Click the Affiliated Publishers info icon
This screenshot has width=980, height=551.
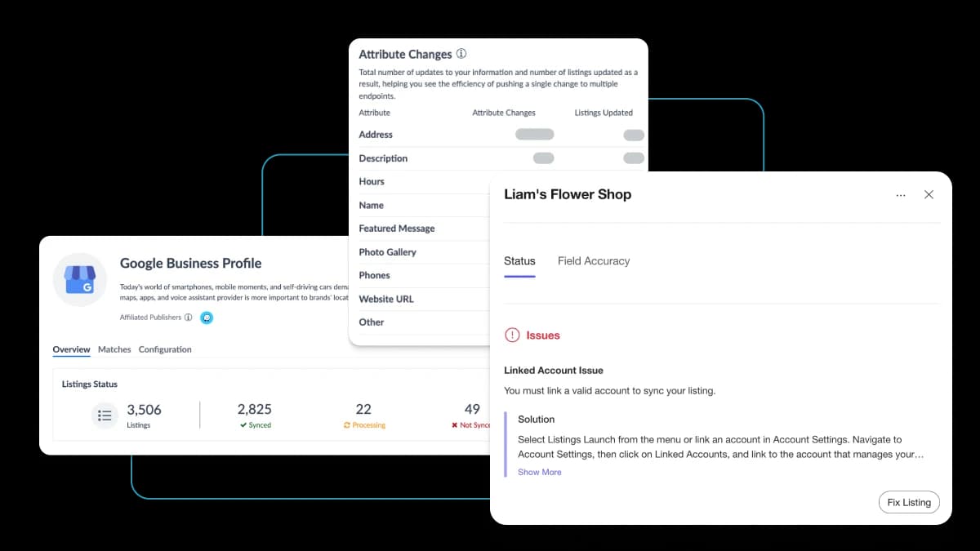pos(189,318)
